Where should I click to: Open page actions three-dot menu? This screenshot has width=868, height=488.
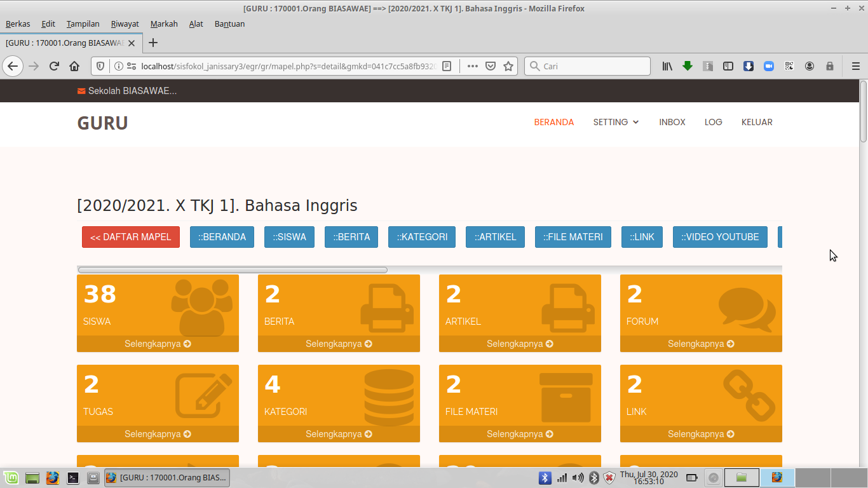click(472, 66)
